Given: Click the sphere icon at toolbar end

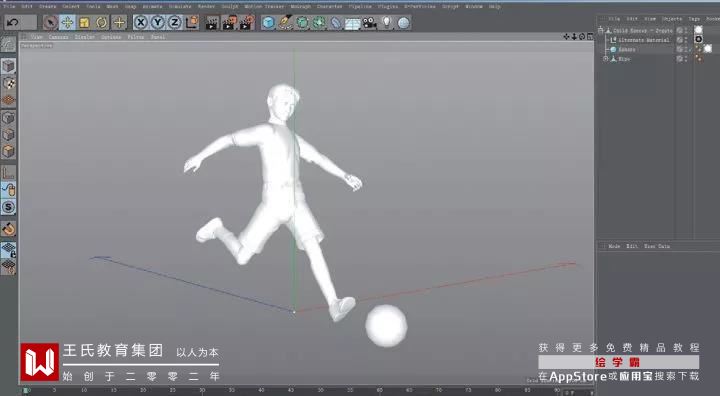Looking at the screenshot, I should coord(403,23).
